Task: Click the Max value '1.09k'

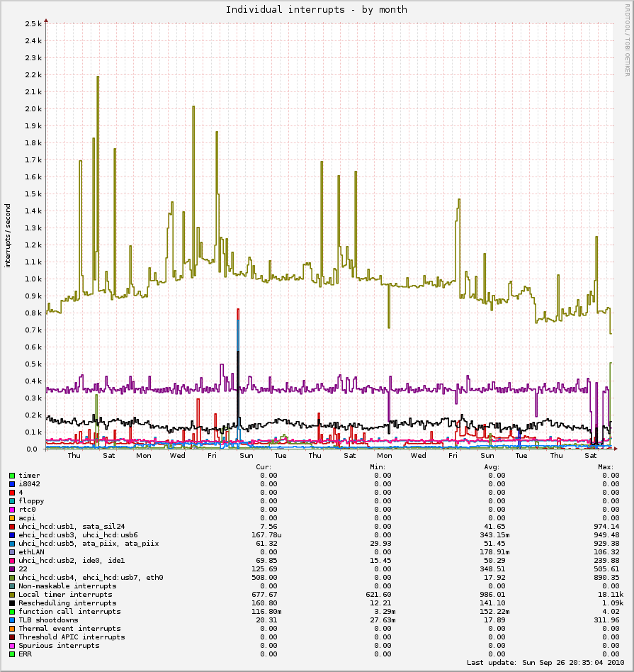Action: pyautogui.click(x=613, y=603)
